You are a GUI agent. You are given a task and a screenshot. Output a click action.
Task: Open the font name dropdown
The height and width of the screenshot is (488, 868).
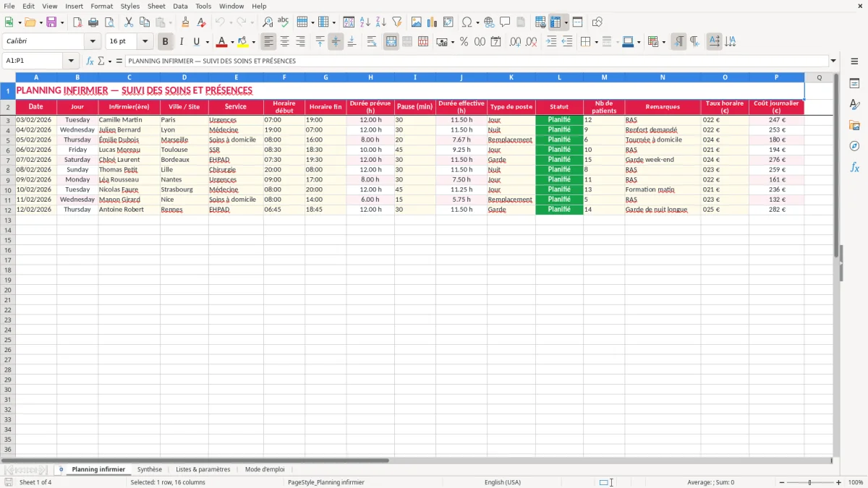[x=93, y=42]
